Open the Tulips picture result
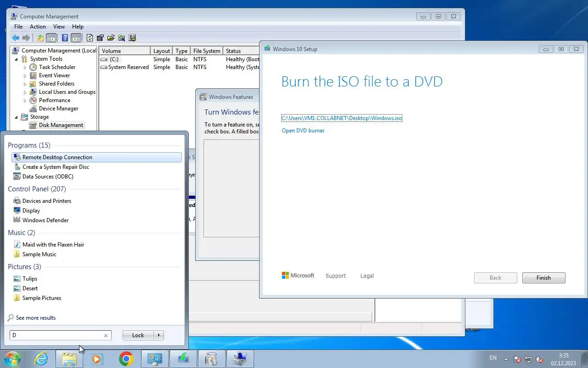 (30, 279)
